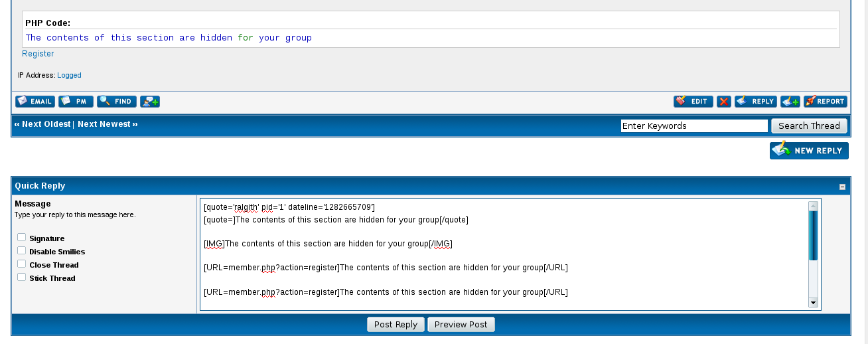868x344 pixels.
Task: Open the New Reply page
Action: [x=809, y=151]
